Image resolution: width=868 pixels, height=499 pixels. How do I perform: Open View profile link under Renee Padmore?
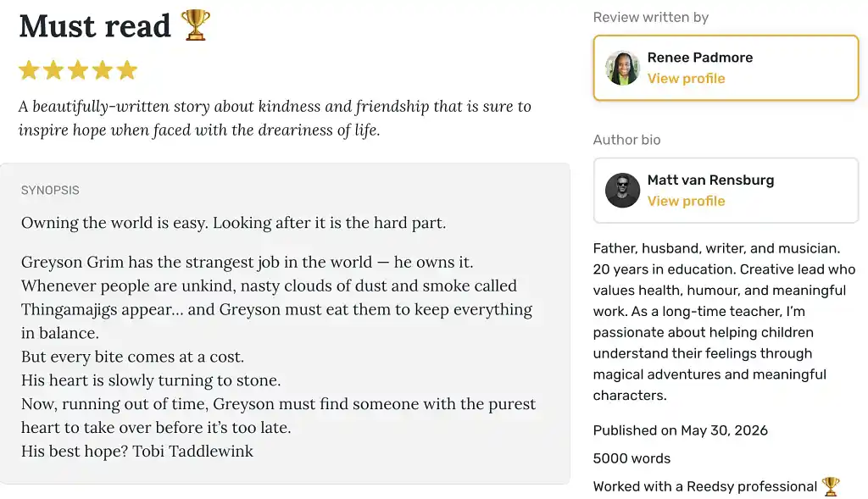coord(686,79)
